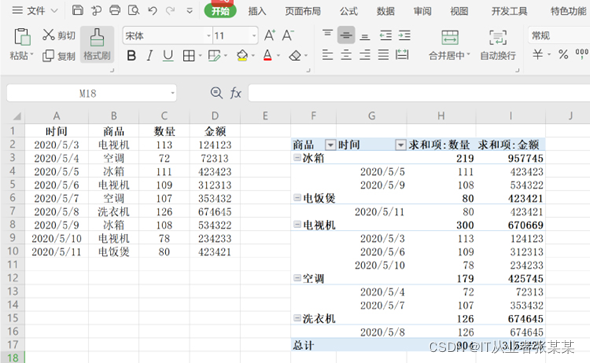The image size is (590, 363).
Task: Decrease font size icon
Action: (x=288, y=36)
